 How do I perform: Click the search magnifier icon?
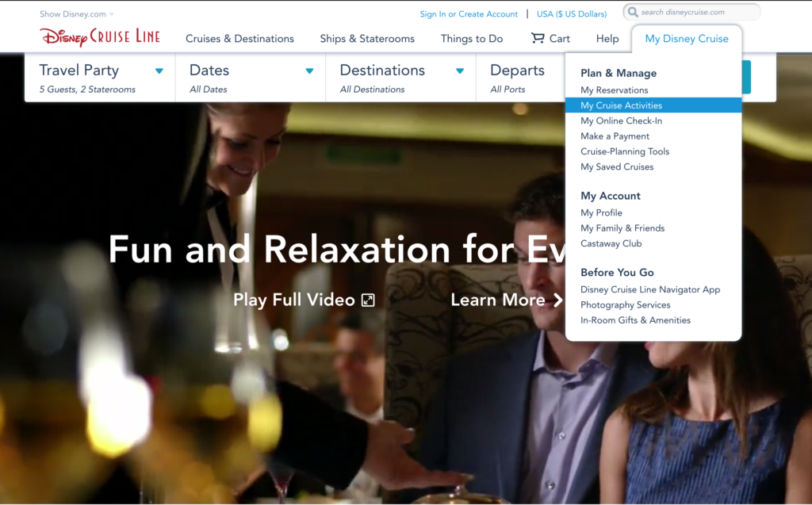coord(632,12)
